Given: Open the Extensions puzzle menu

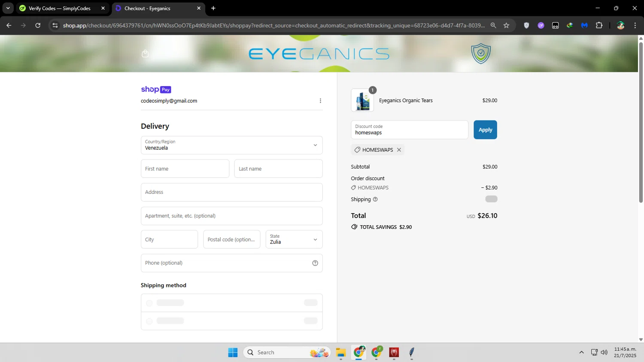Looking at the screenshot, I should coord(599,25).
